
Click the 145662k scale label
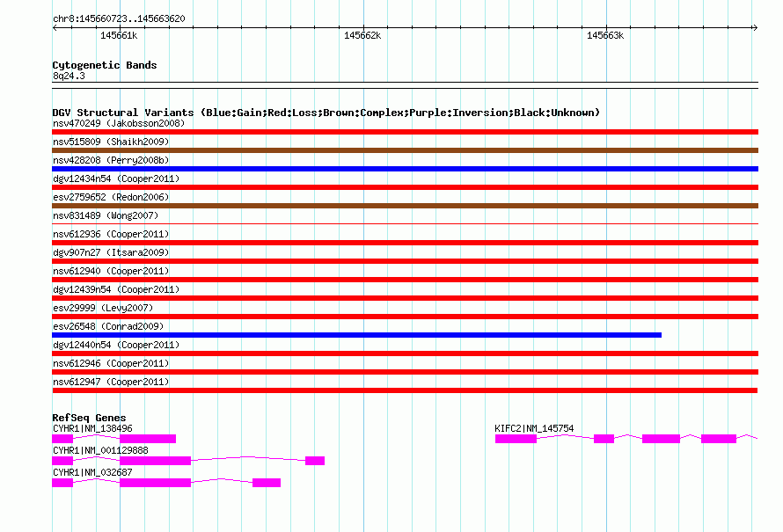(x=362, y=35)
